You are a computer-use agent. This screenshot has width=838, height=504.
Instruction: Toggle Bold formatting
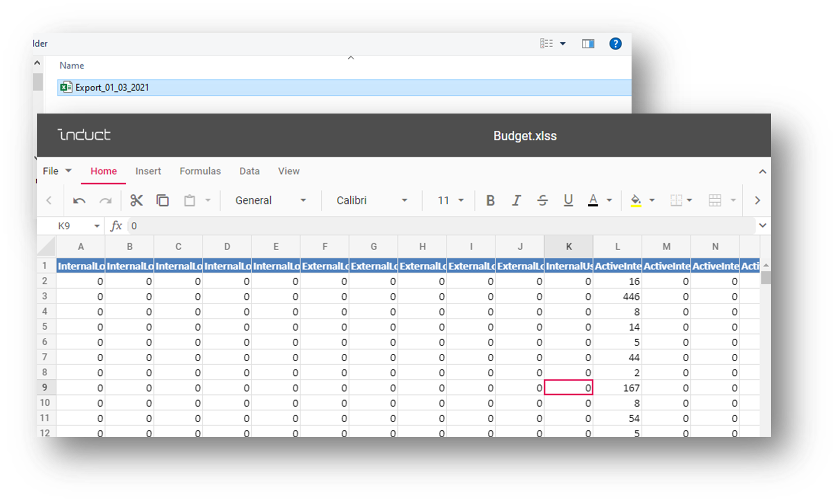(x=490, y=201)
